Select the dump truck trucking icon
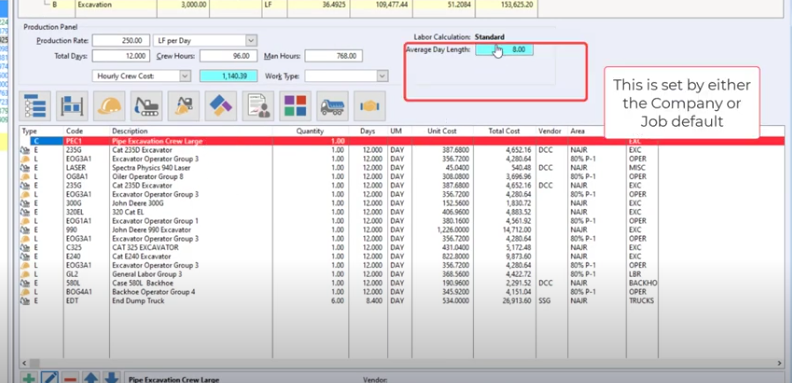 pyautogui.click(x=332, y=106)
